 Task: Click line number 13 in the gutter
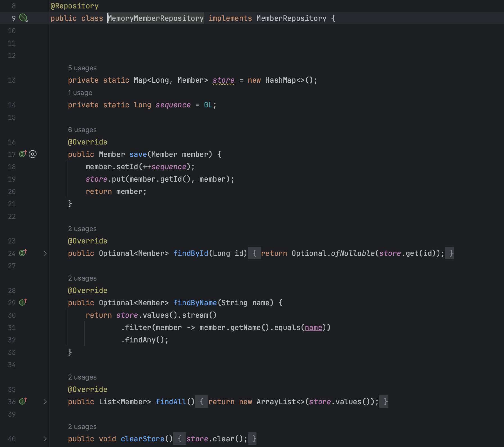click(x=12, y=80)
